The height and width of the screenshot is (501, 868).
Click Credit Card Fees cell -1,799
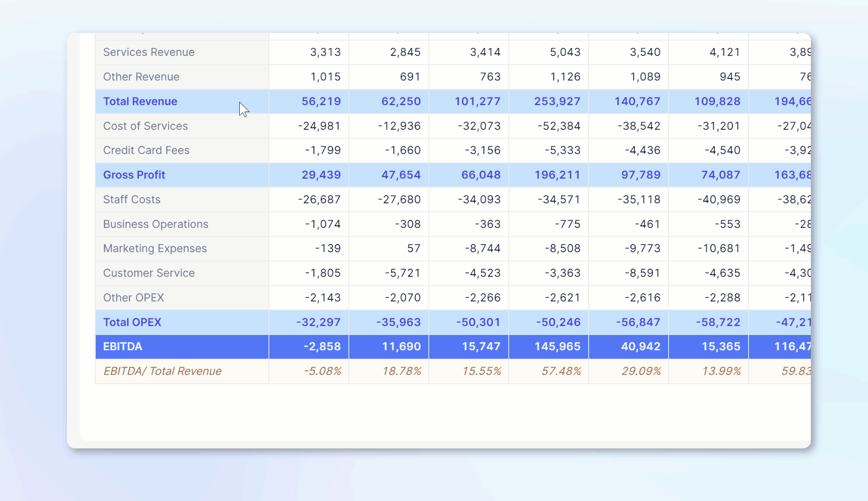click(309, 150)
